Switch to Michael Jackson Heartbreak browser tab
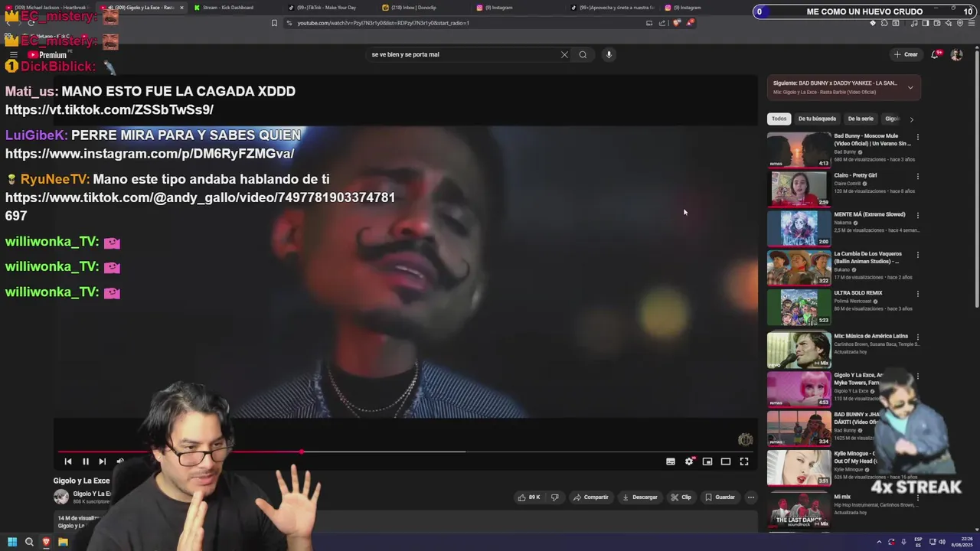980x551 pixels. click(x=47, y=8)
